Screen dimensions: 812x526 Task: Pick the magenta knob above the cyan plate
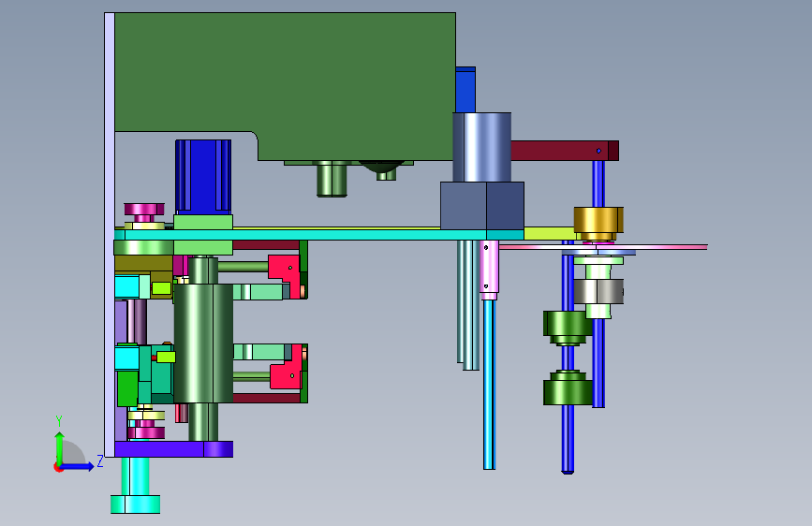click(144, 212)
